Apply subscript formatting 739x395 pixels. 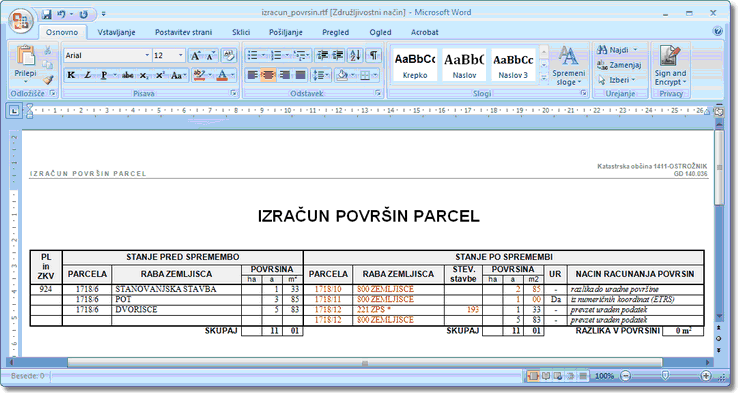pos(144,75)
